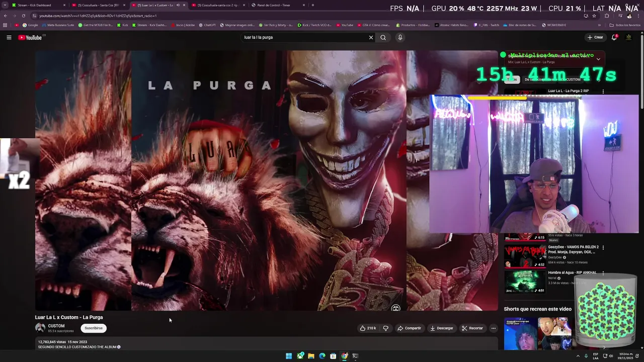Open GeezyDee - VAMOS PA BELEN 2 title
The width and height of the screenshot is (644, 362).
[573, 249]
